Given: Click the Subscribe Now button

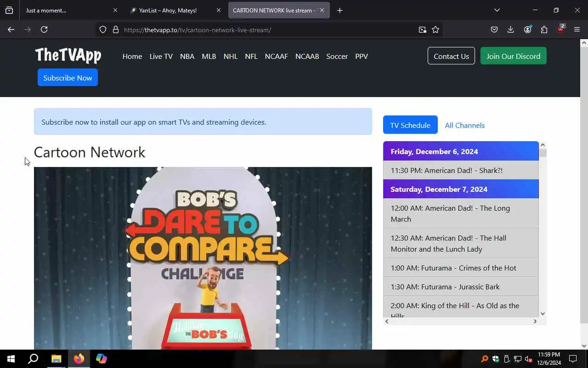Looking at the screenshot, I should point(68,77).
